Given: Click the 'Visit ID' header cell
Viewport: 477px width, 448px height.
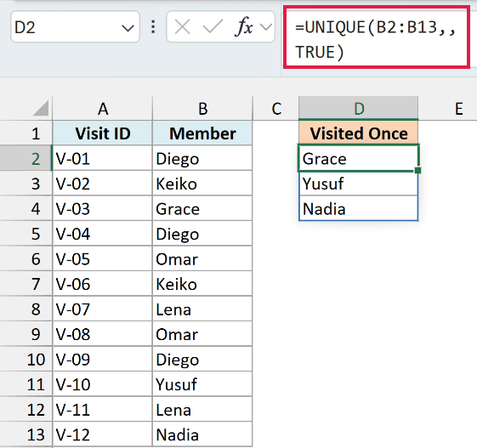Looking at the screenshot, I should click(x=103, y=133).
